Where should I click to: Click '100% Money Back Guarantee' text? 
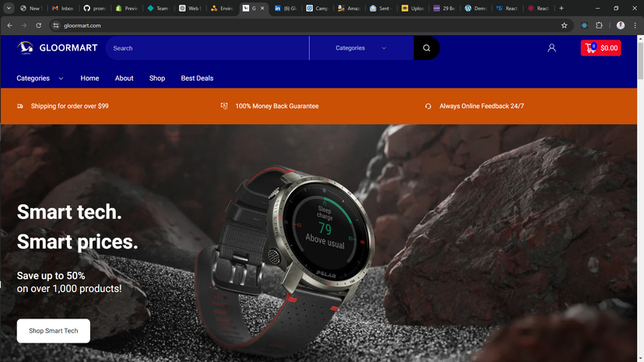(x=277, y=106)
